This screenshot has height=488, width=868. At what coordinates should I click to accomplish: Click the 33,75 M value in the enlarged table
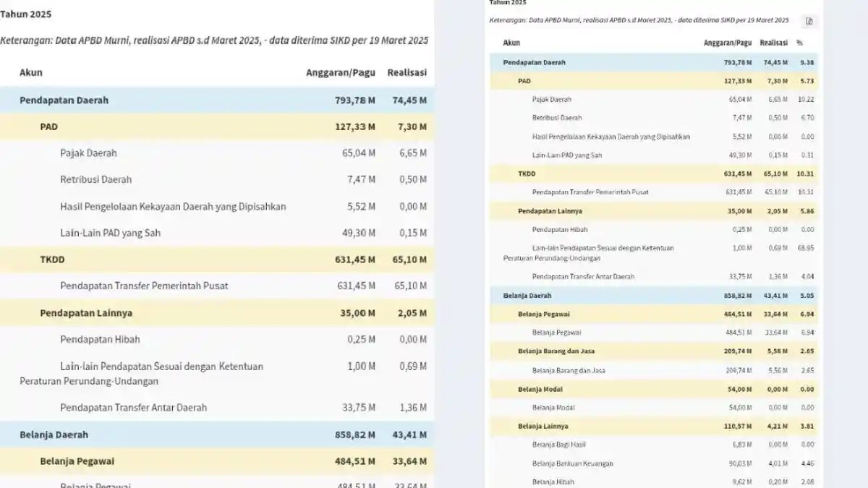point(359,407)
